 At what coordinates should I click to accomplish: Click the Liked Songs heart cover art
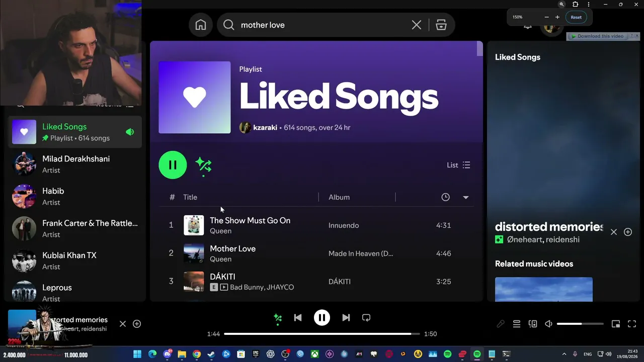coord(195,98)
